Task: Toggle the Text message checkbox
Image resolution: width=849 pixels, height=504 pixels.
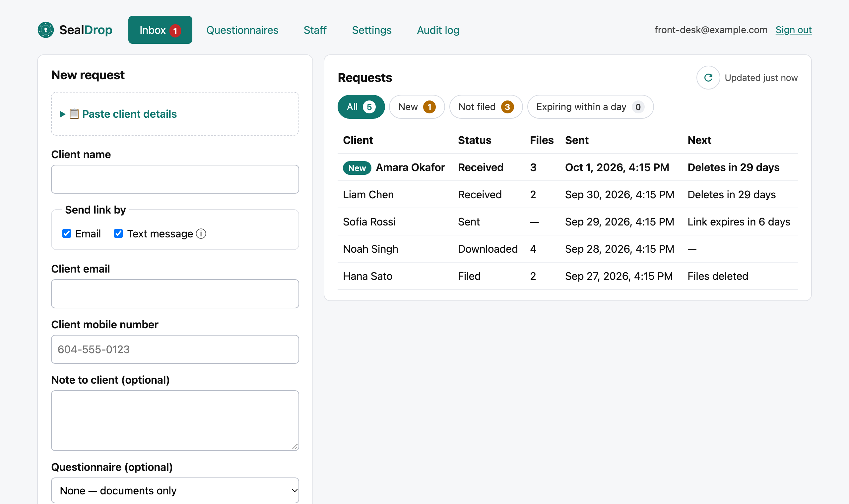Action: pyautogui.click(x=118, y=234)
